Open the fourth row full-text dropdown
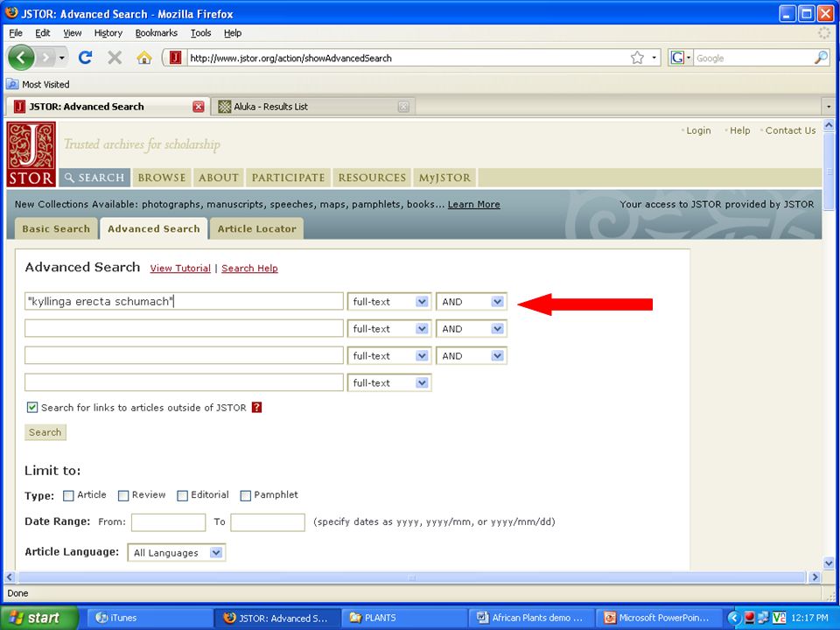The image size is (840, 630). coord(389,383)
